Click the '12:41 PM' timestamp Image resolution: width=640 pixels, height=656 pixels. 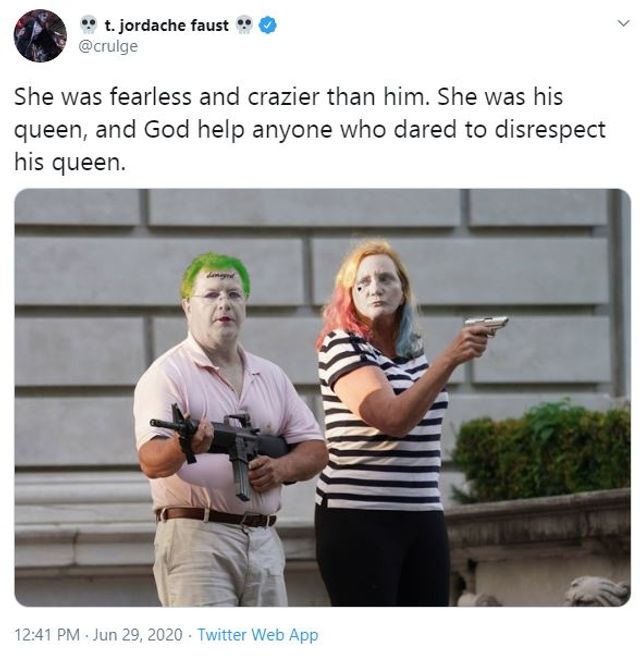click(x=47, y=635)
